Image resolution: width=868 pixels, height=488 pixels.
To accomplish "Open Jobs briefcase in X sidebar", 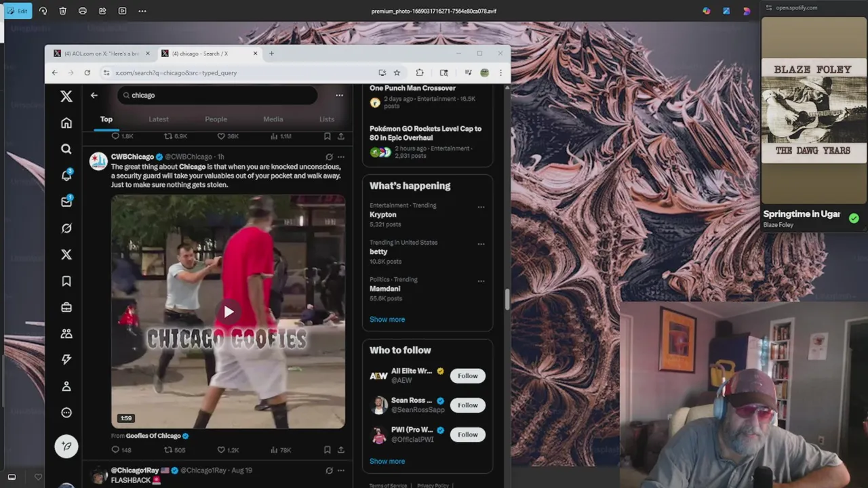I will click(66, 307).
